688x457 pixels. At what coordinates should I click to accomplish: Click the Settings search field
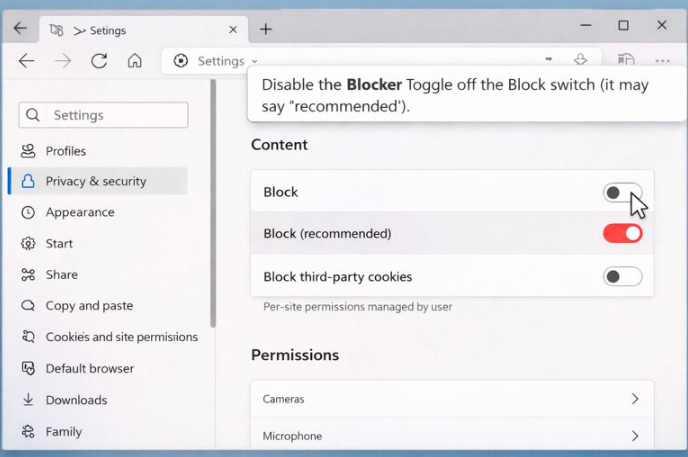(103, 115)
